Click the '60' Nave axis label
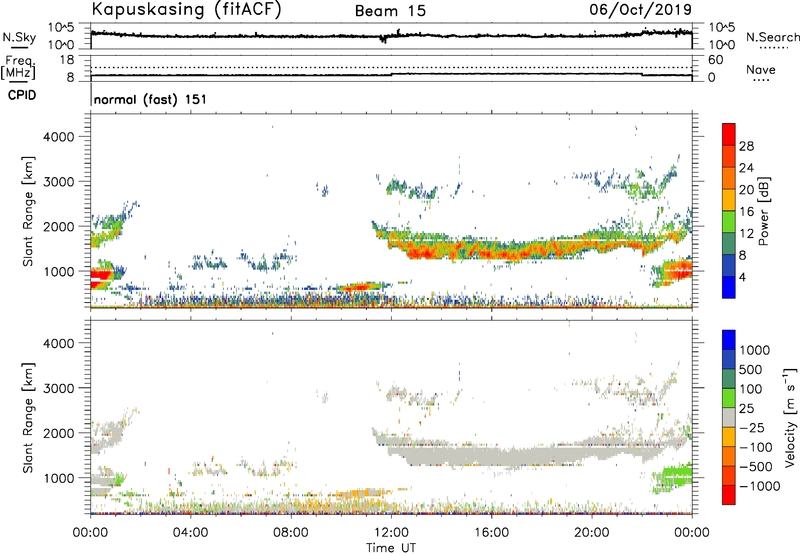 (x=715, y=60)
